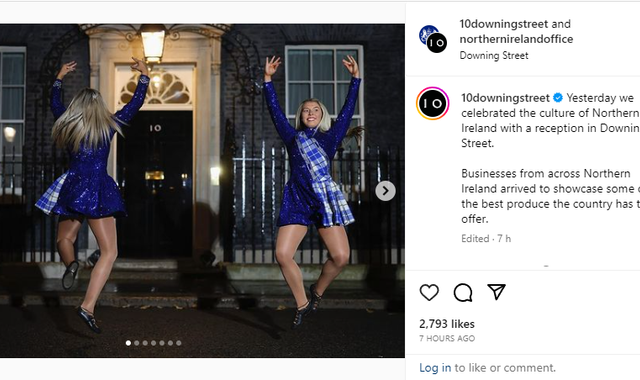Jump to last carousel dot
Image resolution: width=640 pixels, height=380 pixels.
pyautogui.click(x=179, y=343)
